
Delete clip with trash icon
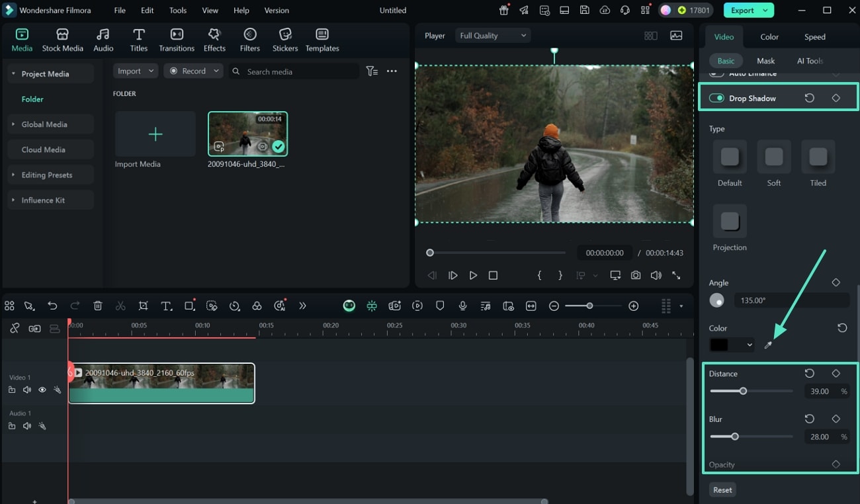[x=98, y=306]
